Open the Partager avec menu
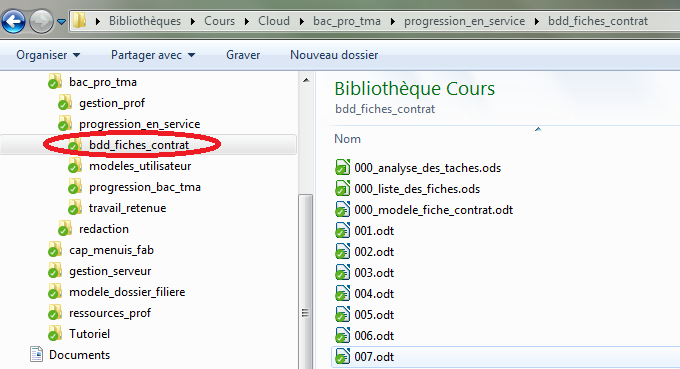The width and height of the screenshot is (680, 369). (x=153, y=55)
